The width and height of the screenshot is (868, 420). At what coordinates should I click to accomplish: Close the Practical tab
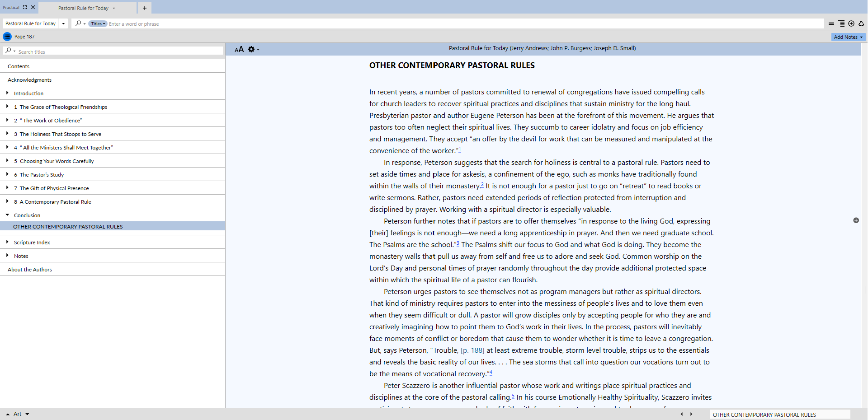[x=33, y=7]
